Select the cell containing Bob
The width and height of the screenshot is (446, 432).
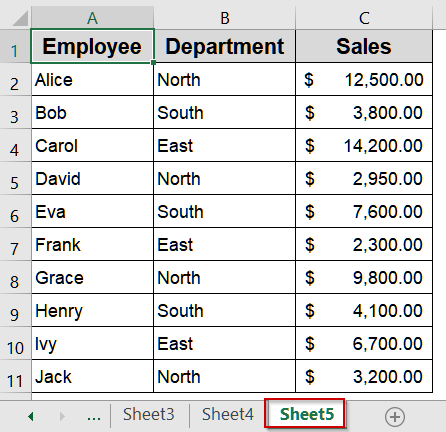tap(92, 112)
